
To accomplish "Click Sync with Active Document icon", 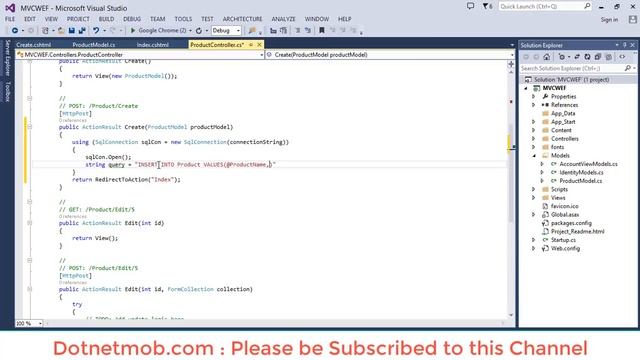I will pos(577,57).
